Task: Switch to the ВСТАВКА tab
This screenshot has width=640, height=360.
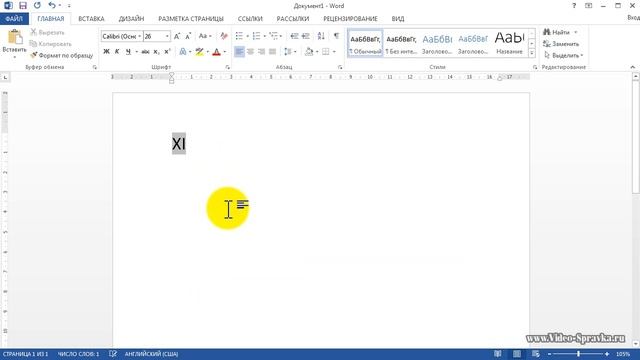Action: click(x=91, y=19)
